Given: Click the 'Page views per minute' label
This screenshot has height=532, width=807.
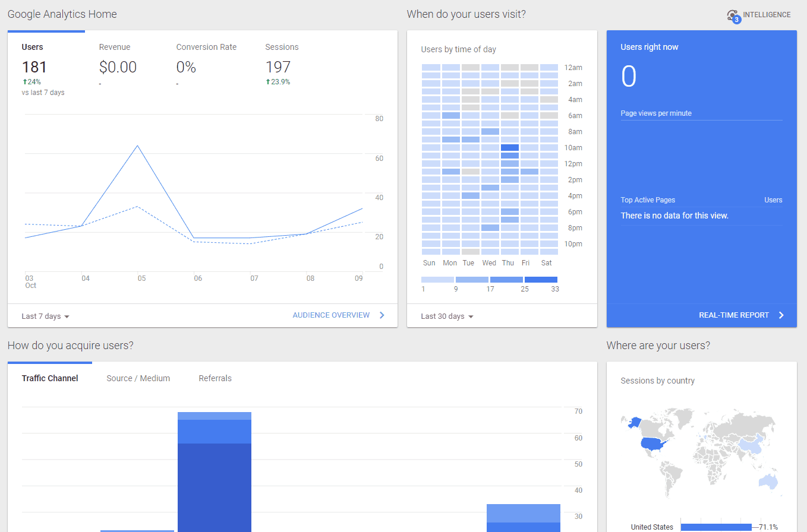Looking at the screenshot, I should [x=656, y=113].
